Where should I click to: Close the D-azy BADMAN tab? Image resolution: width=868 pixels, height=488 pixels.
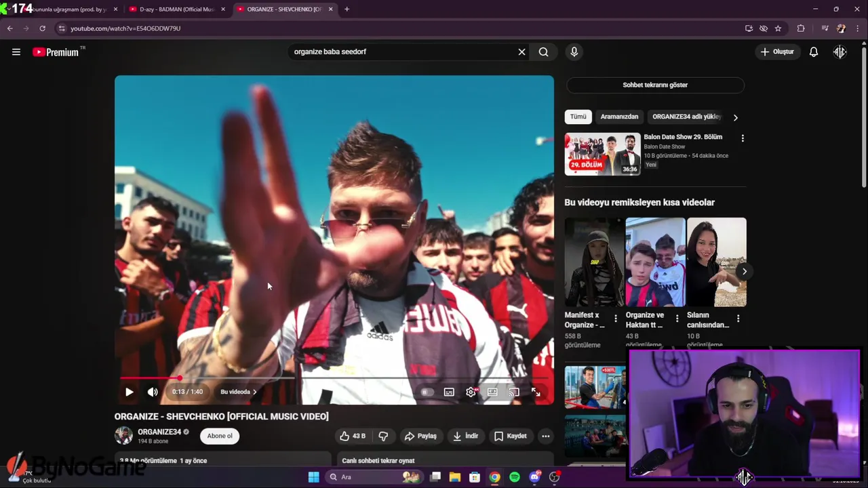click(223, 9)
